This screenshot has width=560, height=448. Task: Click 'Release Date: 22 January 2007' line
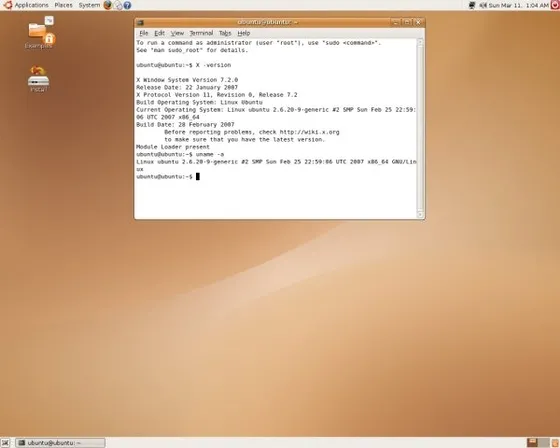[x=187, y=88]
